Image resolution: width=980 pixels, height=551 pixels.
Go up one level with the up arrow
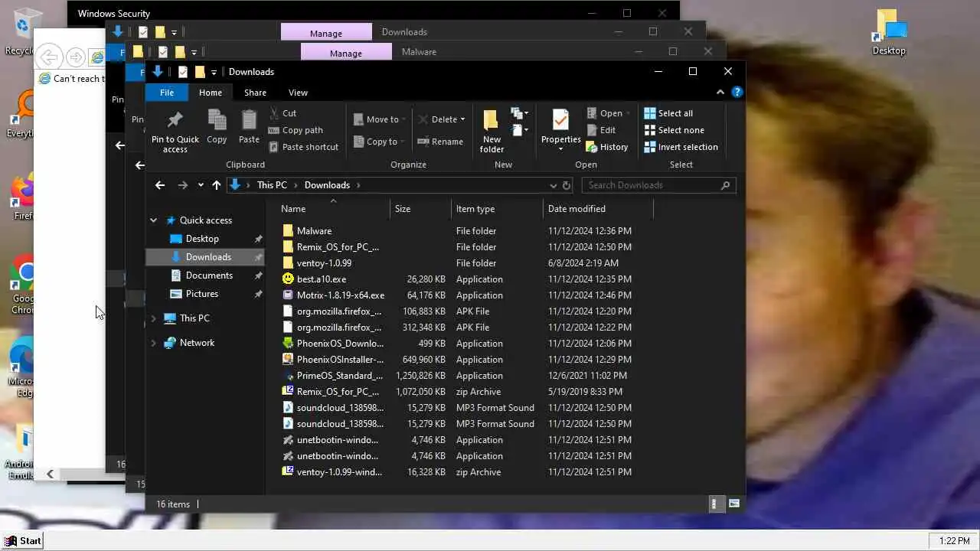pos(217,185)
